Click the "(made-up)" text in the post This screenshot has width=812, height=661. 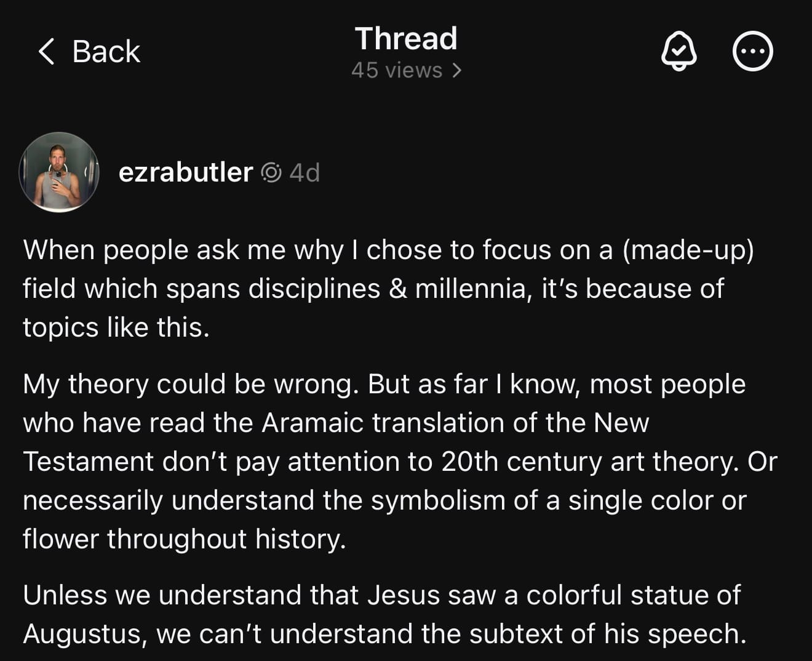[x=688, y=250]
